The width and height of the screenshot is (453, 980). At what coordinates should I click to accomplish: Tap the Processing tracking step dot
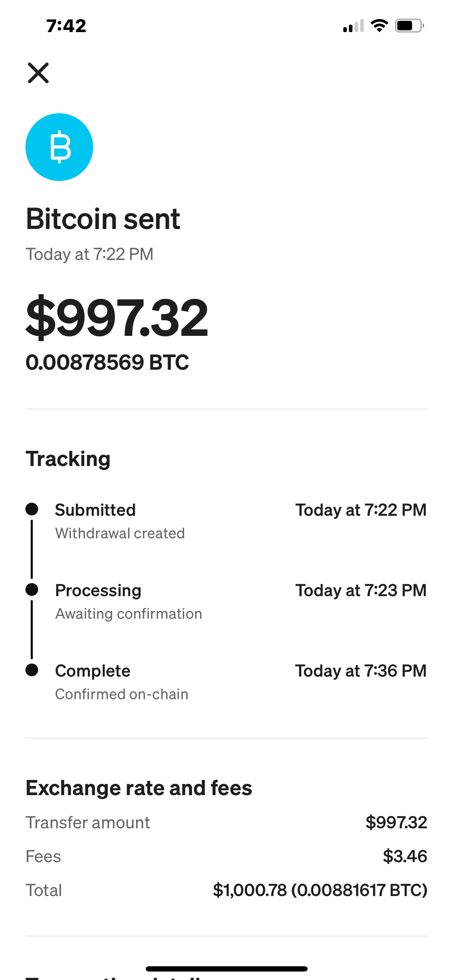[x=32, y=589]
